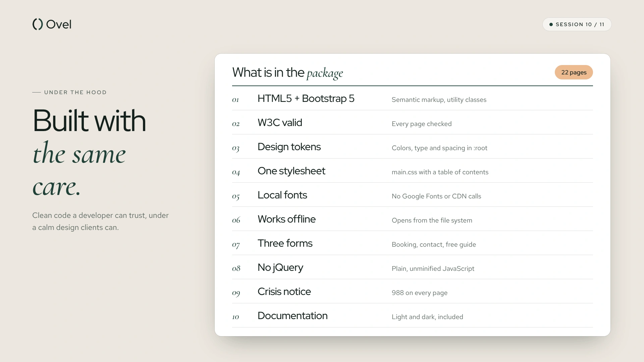Click the Session 10 / 11 badge
The width and height of the screenshot is (644, 362).
(577, 24)
